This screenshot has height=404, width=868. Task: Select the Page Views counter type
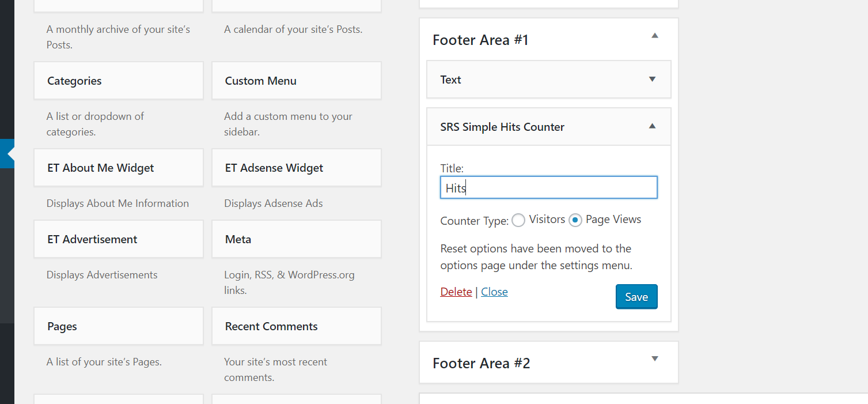point(575,220)
